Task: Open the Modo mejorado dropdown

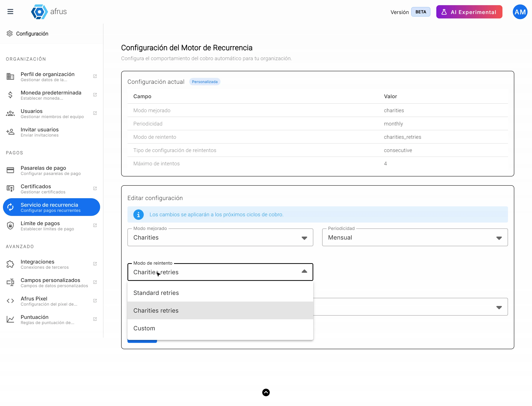Action: point(220,238)
